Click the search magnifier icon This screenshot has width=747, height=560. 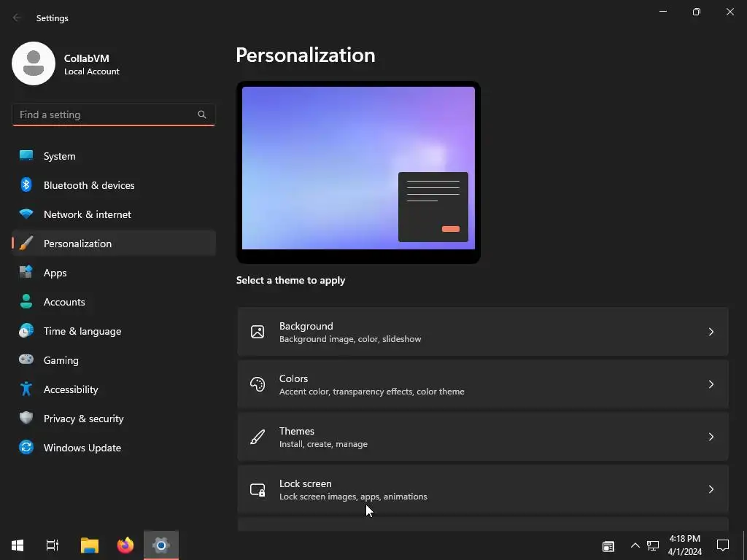pos(202,114)
